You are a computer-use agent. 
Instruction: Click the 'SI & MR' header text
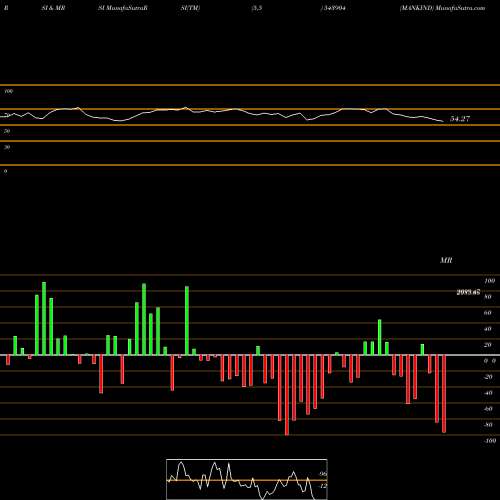click(53, 8)
